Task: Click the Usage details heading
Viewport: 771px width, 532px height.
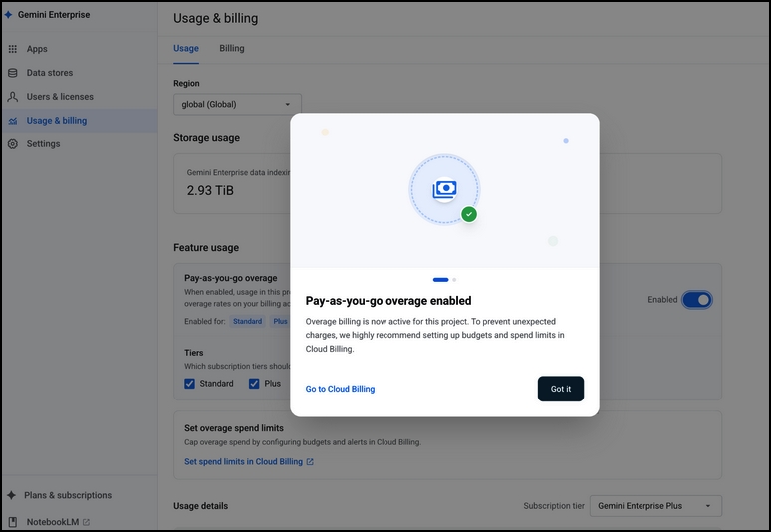Action: click(x=200, y=506)
